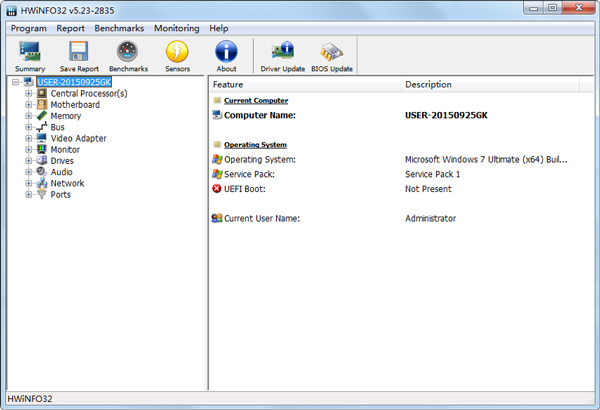Open the Report menu

pyautogui.click(x=70, y=28)
